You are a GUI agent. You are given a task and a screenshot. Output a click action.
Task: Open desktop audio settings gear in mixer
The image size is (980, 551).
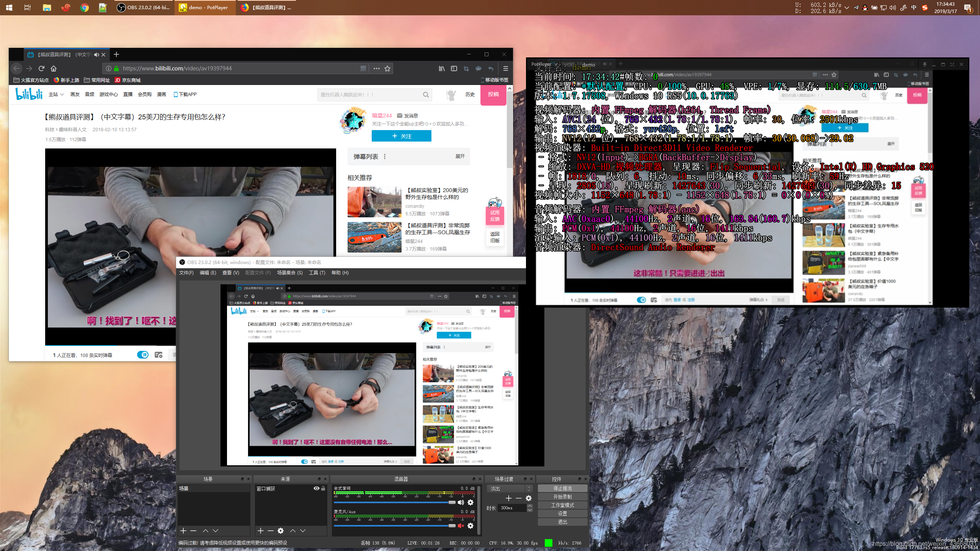(470, 502)
